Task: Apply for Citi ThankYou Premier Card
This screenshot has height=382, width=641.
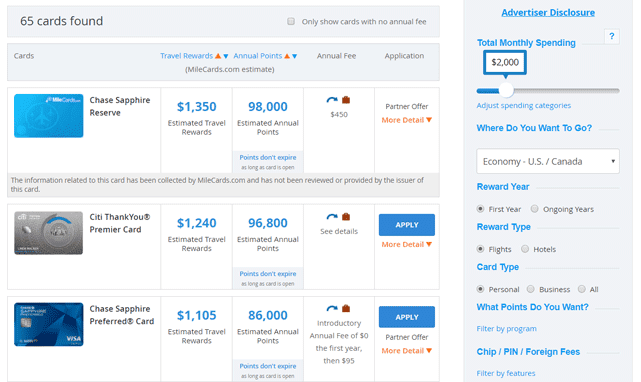Action: tap(407, 225)
